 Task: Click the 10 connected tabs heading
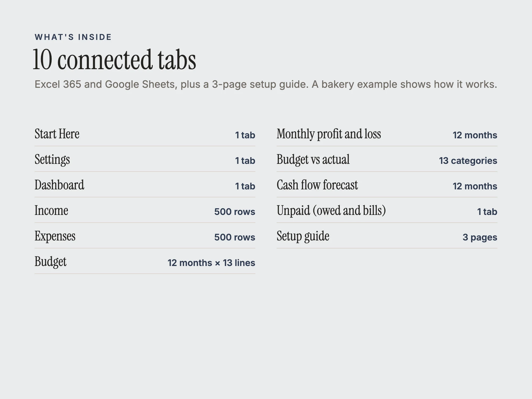tap(114, 60)
